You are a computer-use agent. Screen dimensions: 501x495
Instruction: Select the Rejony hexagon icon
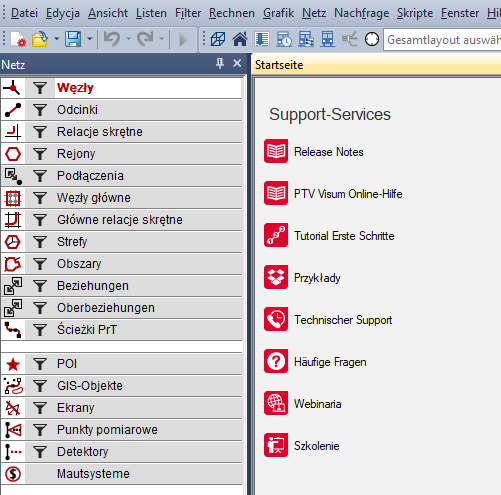13,154
